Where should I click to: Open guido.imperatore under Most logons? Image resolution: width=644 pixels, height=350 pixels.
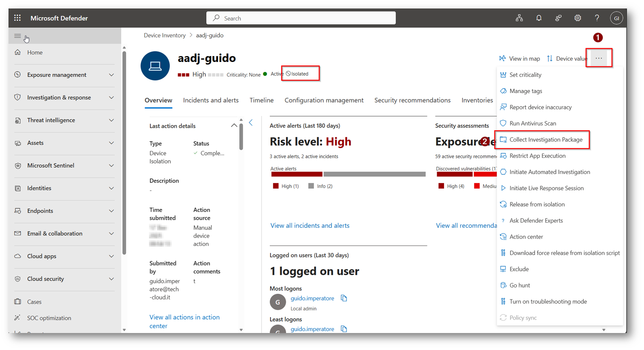(312, 298)
